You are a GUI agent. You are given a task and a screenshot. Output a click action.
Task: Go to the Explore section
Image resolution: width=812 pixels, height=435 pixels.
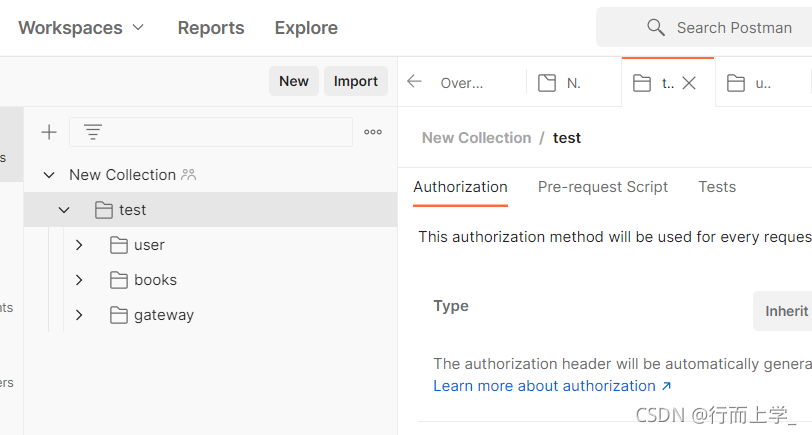pyautogui.click(x=306, y=27)
